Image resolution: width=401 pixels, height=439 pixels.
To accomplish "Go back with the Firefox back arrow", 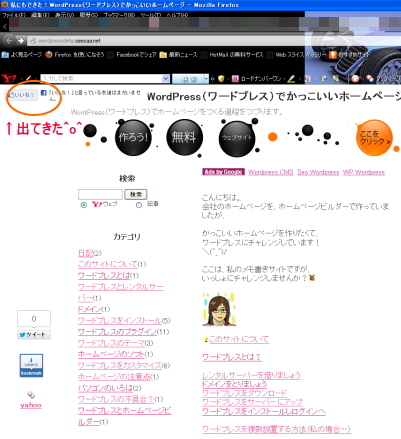I will click(x=9, y=41).
